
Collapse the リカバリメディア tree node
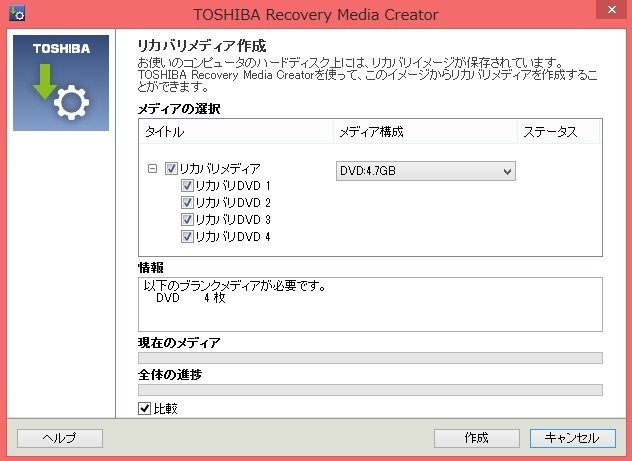point(152,168)
